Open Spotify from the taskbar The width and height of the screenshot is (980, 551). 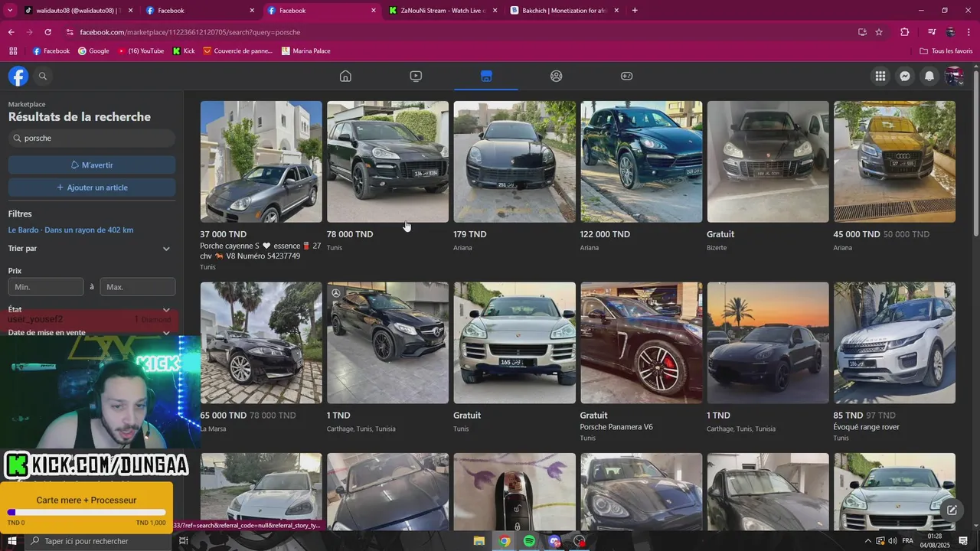tap(530, 541)
